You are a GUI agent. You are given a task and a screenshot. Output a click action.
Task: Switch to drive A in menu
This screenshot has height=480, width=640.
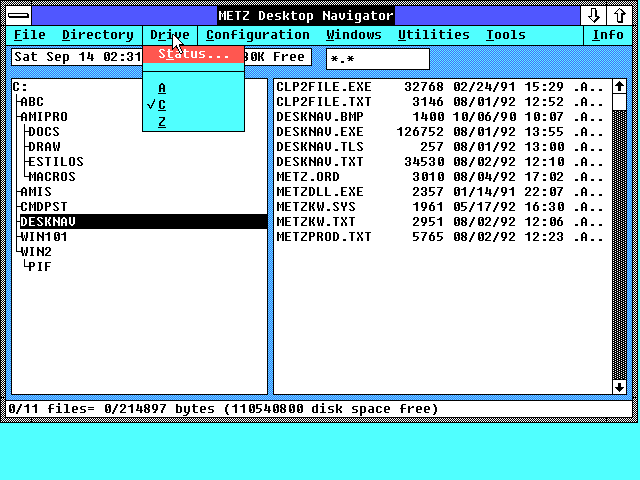pyautogui.click(x=162, y=88)
